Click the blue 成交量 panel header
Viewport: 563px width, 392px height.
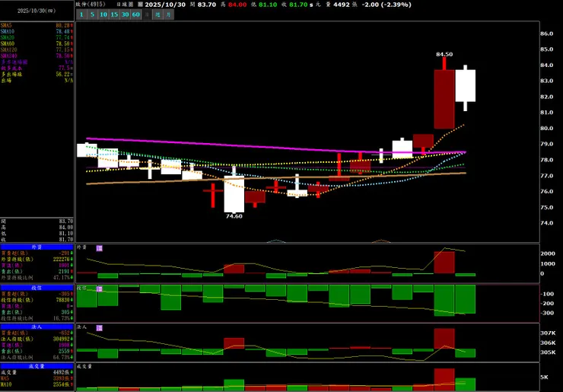37,366
